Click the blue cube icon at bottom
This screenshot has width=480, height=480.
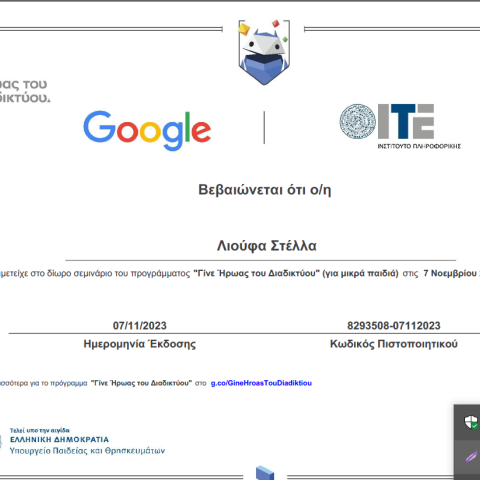tap(265, 473)
